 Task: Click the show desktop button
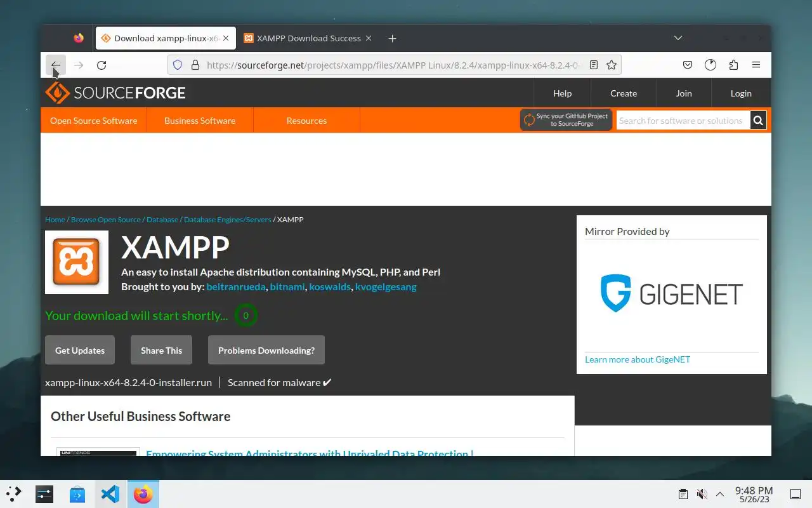(x=795, y=494)
